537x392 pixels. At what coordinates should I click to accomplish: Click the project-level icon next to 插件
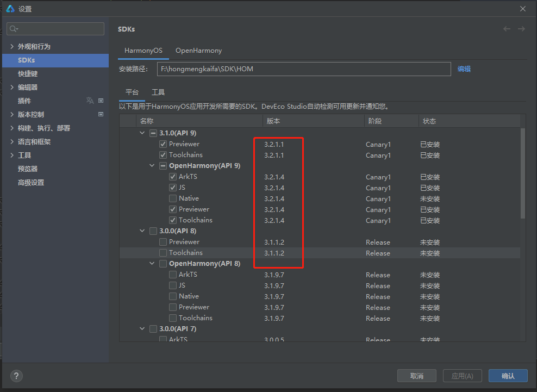(x=101, y=101)
